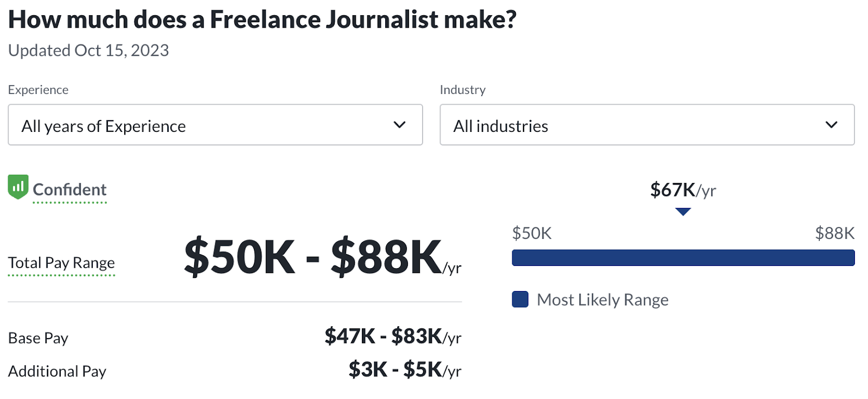Expand the All industries dropdown
Image resolution: width=868 pixels, height=399 pixels.
coord(647,125)
